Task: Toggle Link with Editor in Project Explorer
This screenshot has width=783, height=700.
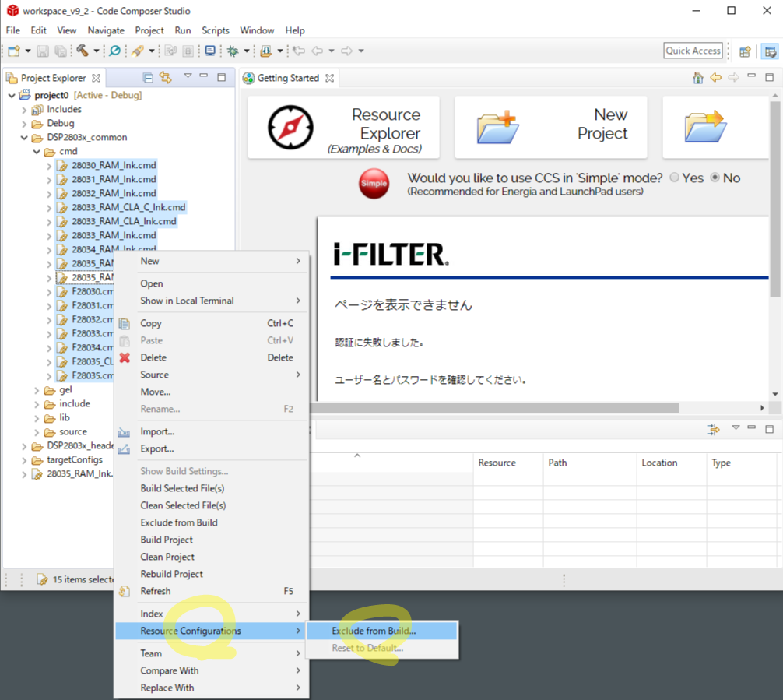Action: click(165, 78)
